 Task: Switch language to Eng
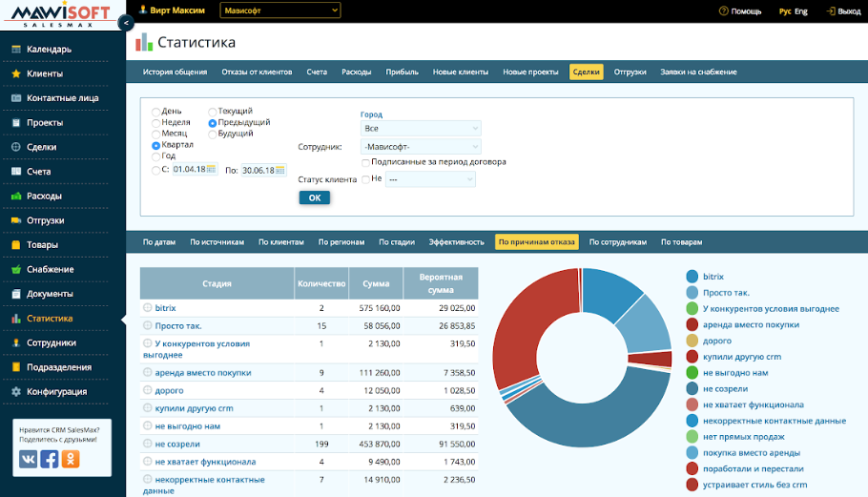(x=801, y=11)
